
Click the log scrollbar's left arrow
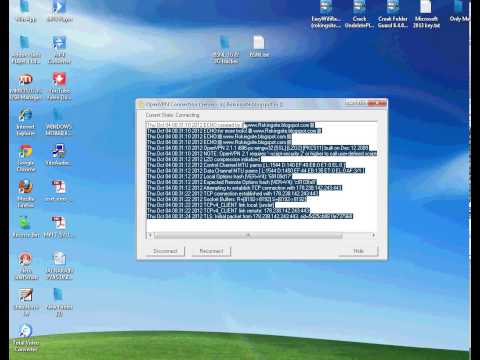tap(150, 235)
